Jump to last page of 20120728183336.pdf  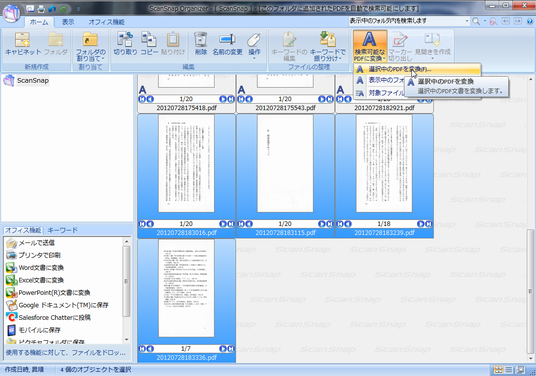click(x=231, y=349)
